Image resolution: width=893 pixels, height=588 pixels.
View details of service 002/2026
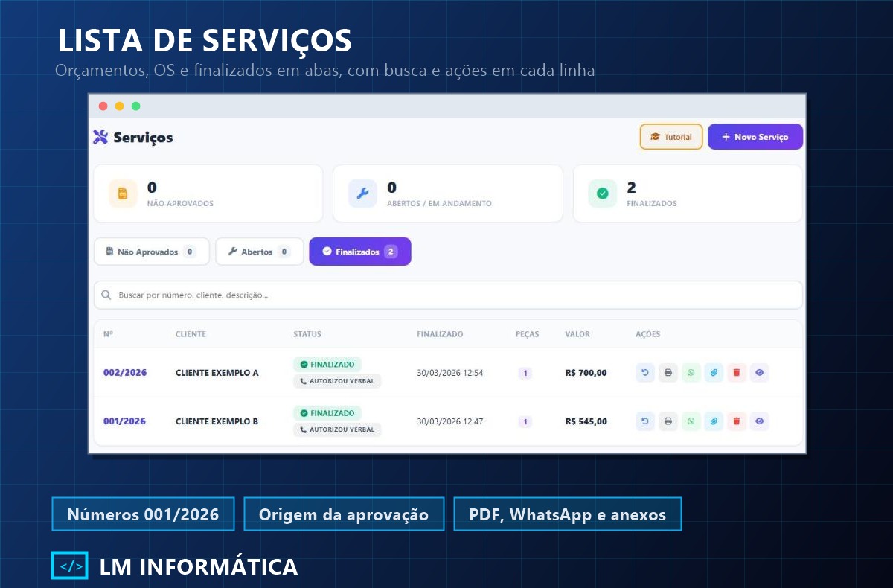760,373
